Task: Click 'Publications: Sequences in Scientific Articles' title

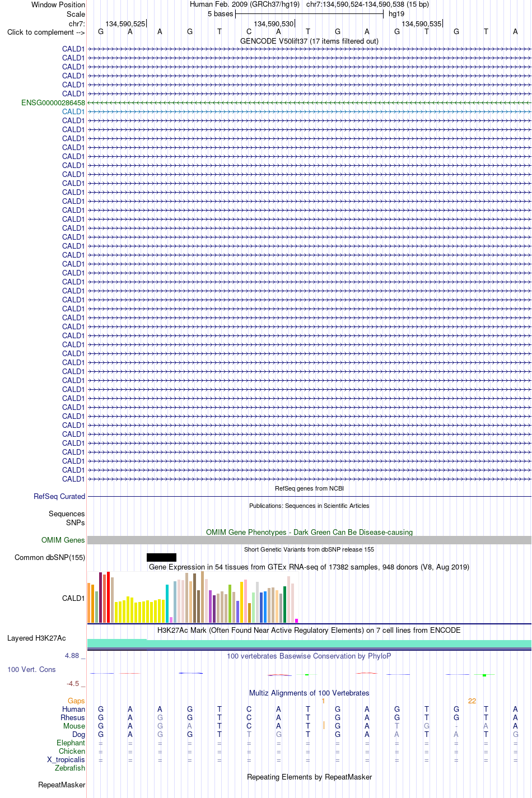Action: coord(309,506)
